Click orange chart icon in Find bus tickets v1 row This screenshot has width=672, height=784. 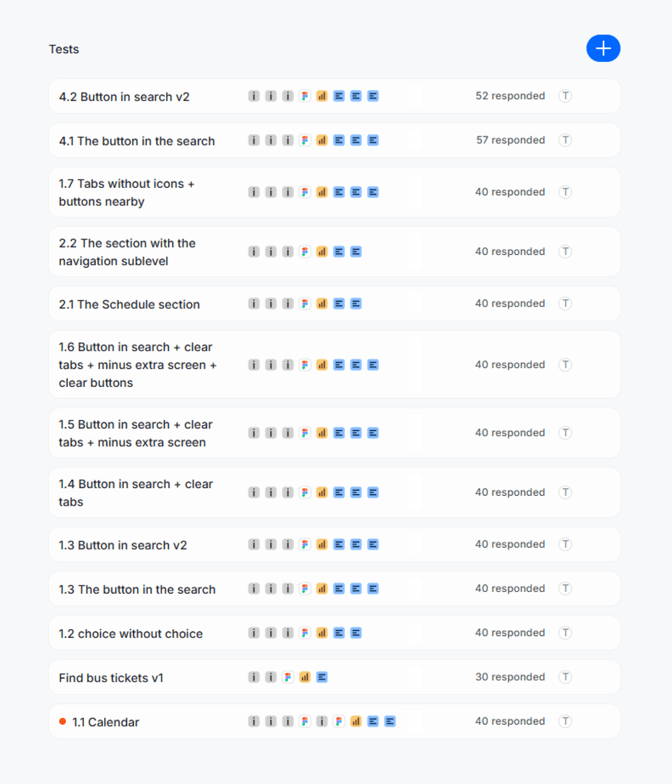pos(305,677)
